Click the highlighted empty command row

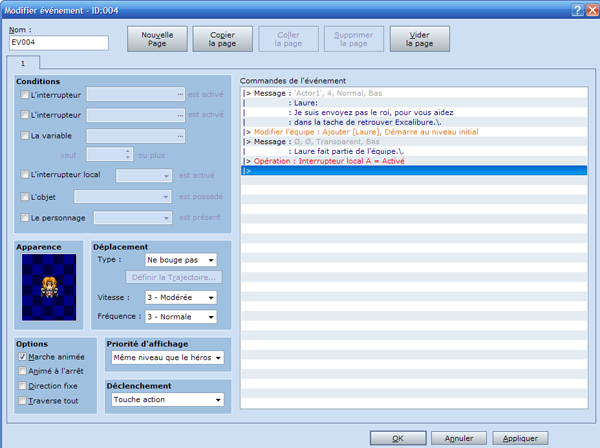click(414, 171)
